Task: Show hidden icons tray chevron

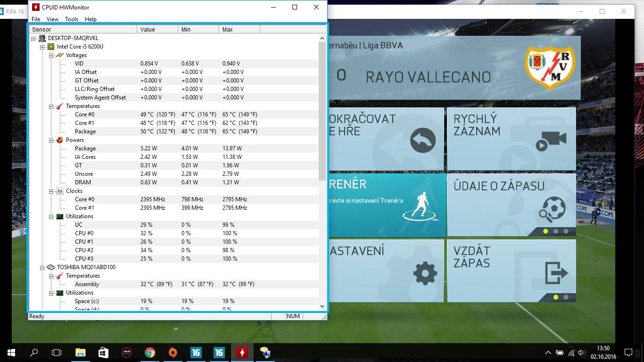Action: pos(548,353)
